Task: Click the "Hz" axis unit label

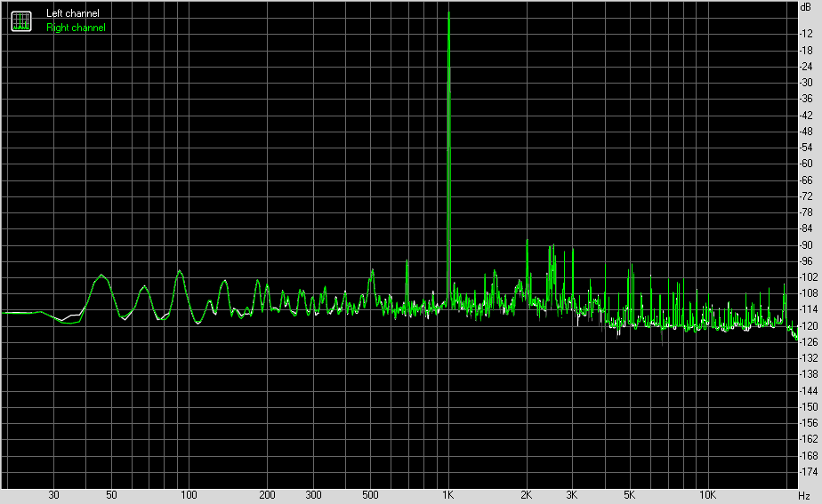Action: [x=804, y=496]
